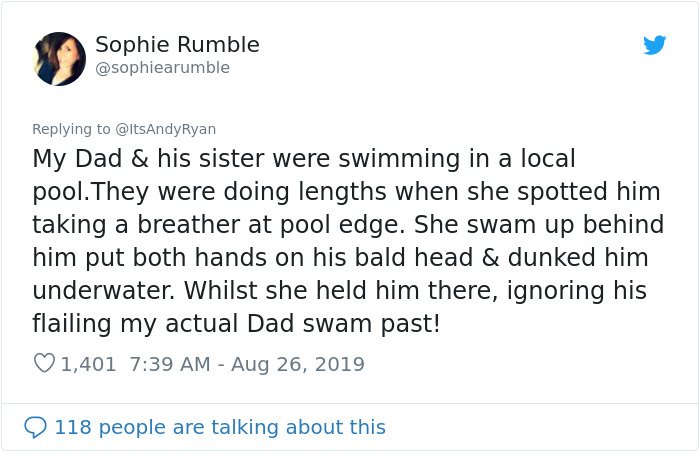Click the line 'underwater. Whilst she held him there'

tap(339, 291)
